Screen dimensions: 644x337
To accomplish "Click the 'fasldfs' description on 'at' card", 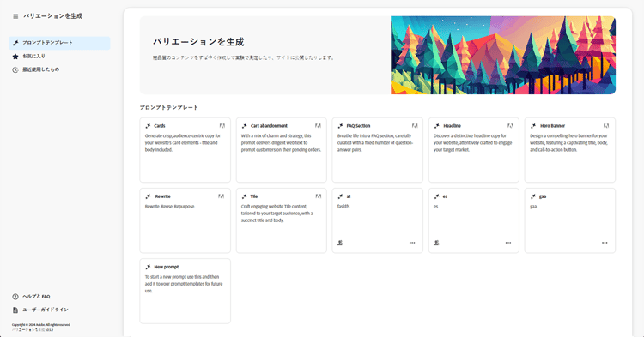I will 343,206.
